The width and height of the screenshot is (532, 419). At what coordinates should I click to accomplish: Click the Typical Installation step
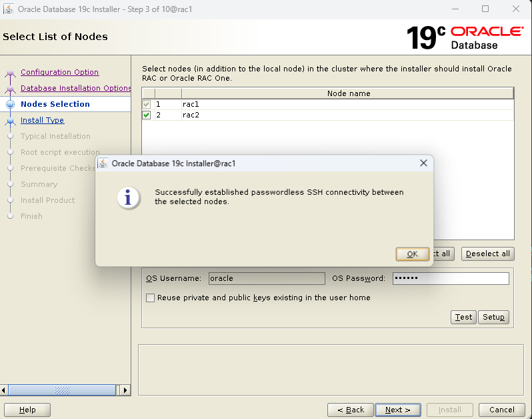(x=55, y=136)
